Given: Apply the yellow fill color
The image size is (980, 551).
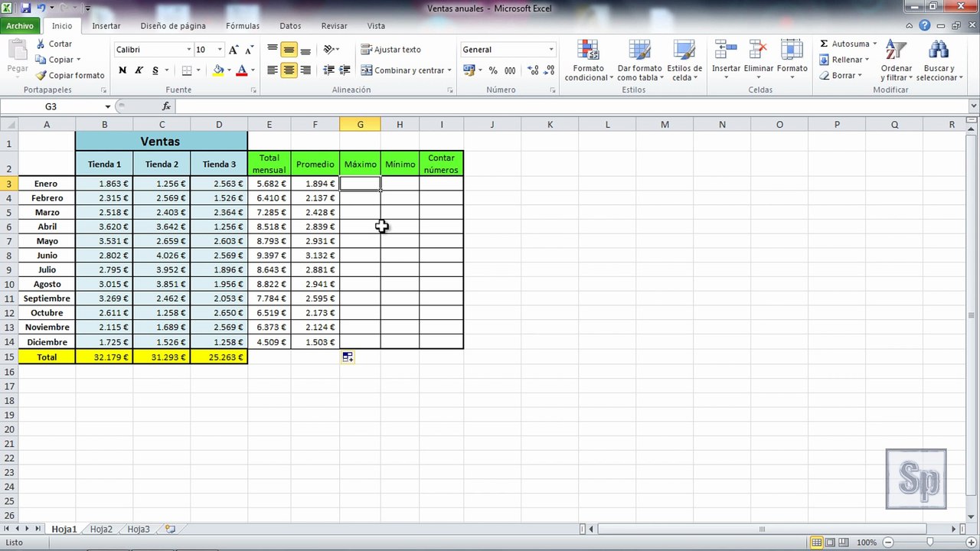Looking at the screenshot, I should pos(218,70).
